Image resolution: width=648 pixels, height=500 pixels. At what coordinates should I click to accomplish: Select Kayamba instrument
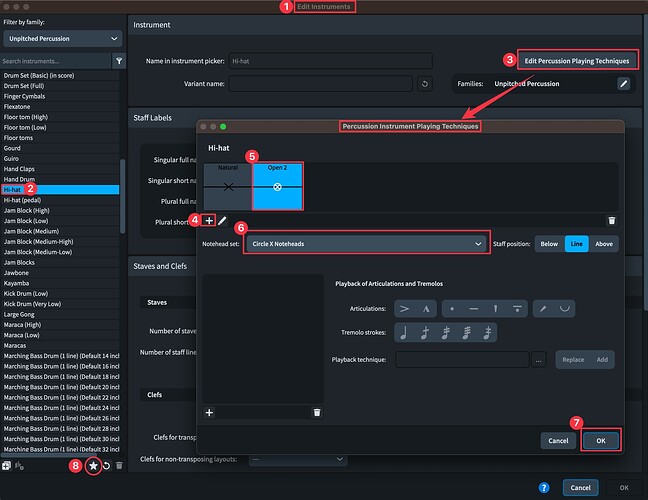(x=60, y=283)
